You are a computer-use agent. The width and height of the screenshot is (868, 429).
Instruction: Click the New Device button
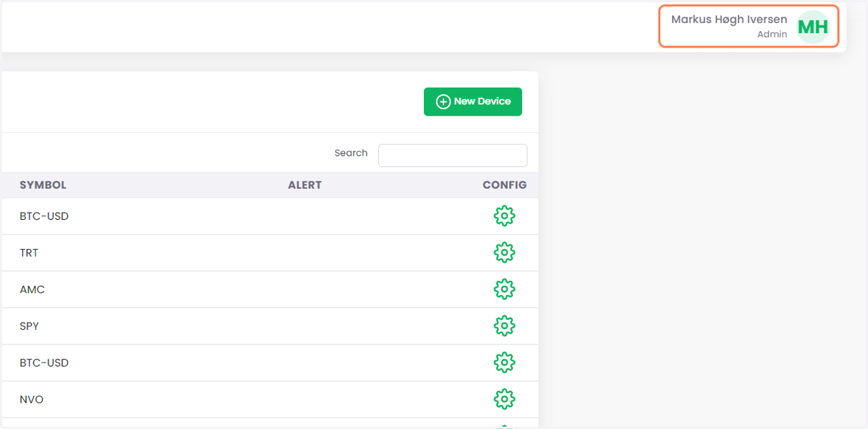point(473,102)
